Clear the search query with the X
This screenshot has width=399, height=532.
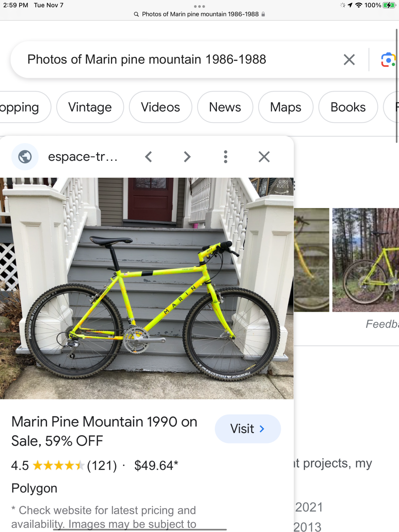pyautogui.click(x=349, y=59)
